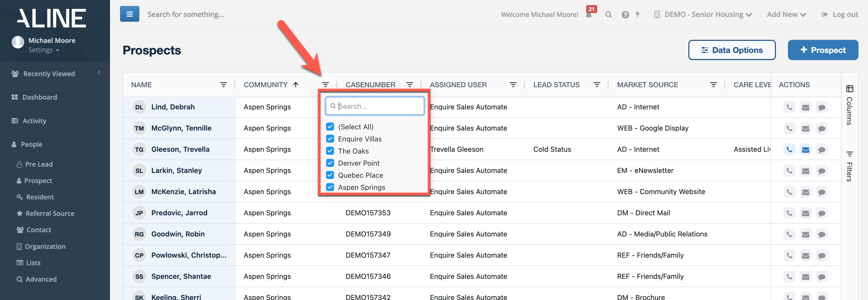
Task: Click the notifications bell icon
Action: (589, 14)
